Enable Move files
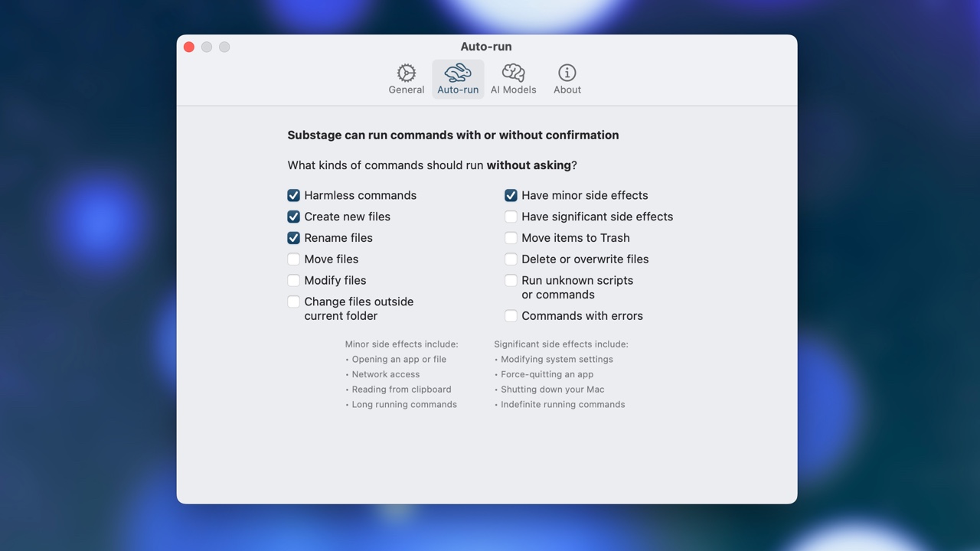The image size is (980, 551). click(293, 259)
